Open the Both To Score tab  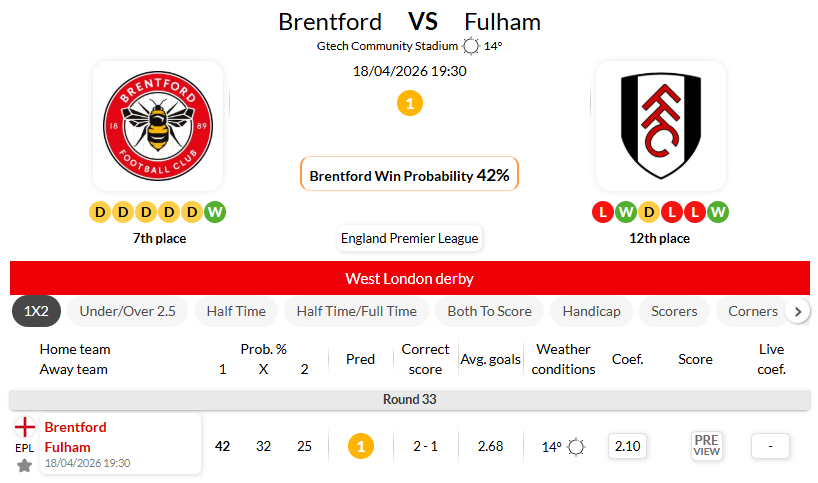[x=489, y=311]
